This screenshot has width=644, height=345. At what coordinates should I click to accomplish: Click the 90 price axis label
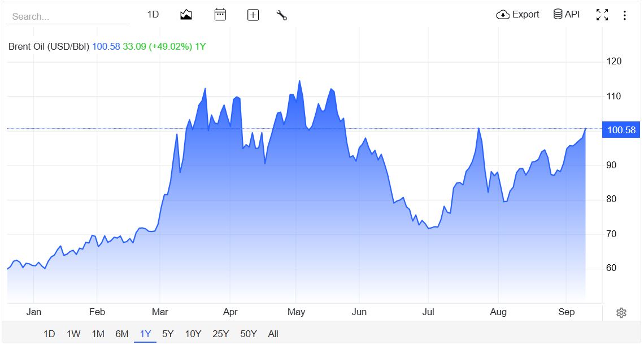click(x=612, y=165)
